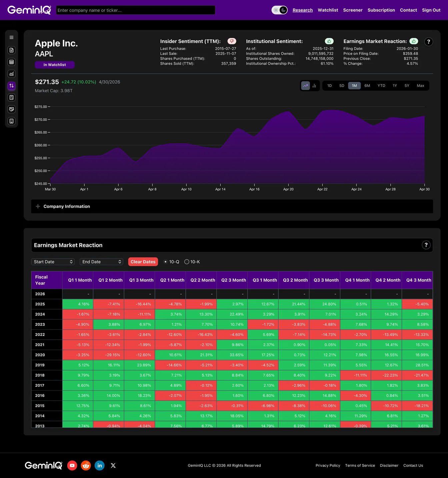Switch to line chart view

click(x=306, y=86)
